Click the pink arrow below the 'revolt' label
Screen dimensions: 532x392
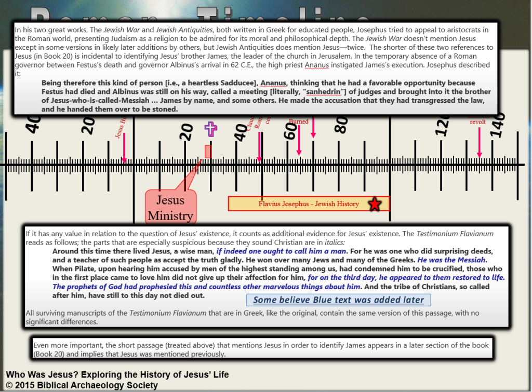479,142
